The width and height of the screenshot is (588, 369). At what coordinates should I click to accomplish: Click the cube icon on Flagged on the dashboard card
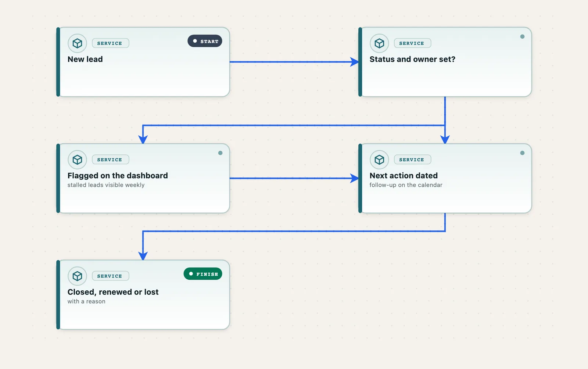click(x=77, y=160)
